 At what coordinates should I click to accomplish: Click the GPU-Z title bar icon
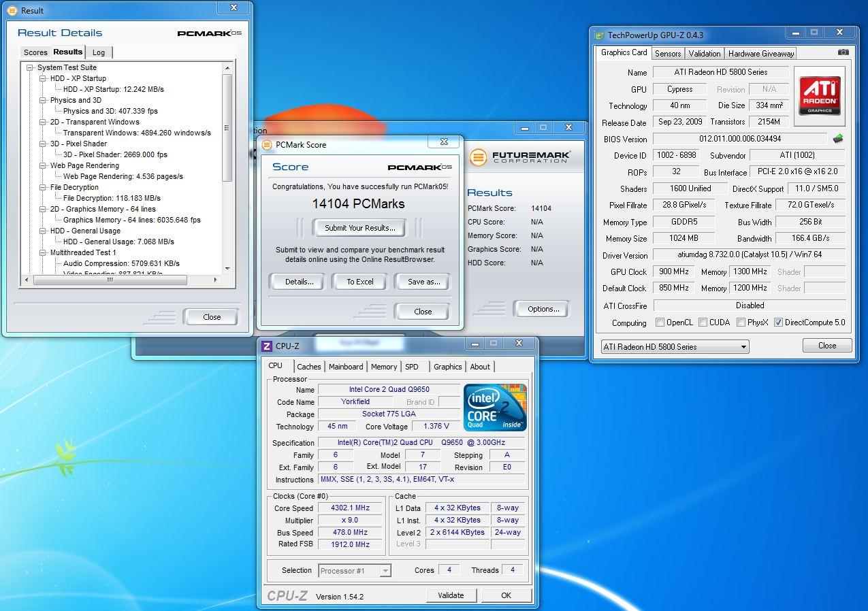[600, 35]
